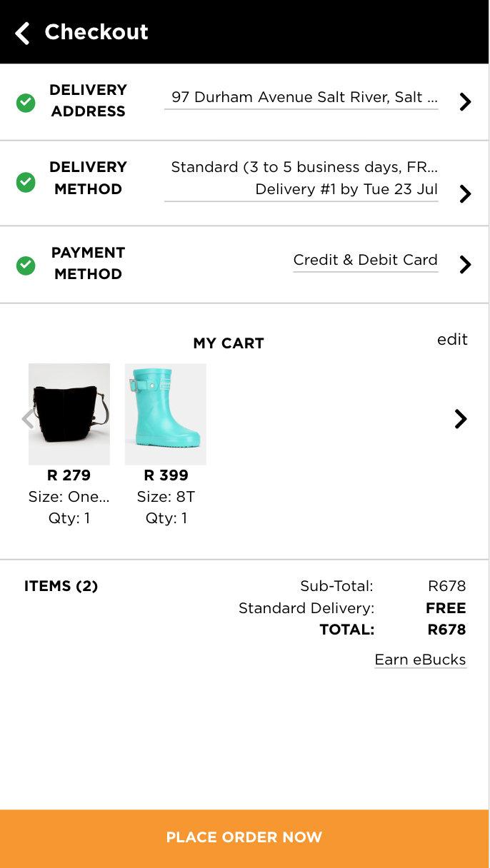Select the Standard delivery option text
This screenshot has width=490, height=868.
[x=304, y=168]
